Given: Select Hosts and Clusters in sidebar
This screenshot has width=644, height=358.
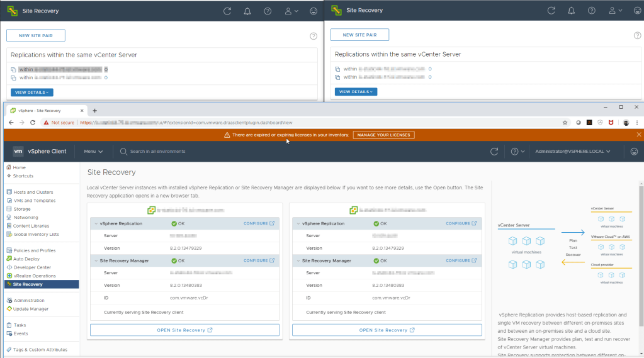Looking at the screenshot, I should pos(33,192).
